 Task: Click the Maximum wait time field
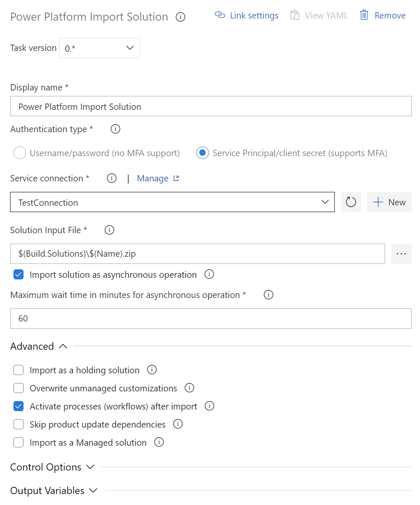pos(211,319)
